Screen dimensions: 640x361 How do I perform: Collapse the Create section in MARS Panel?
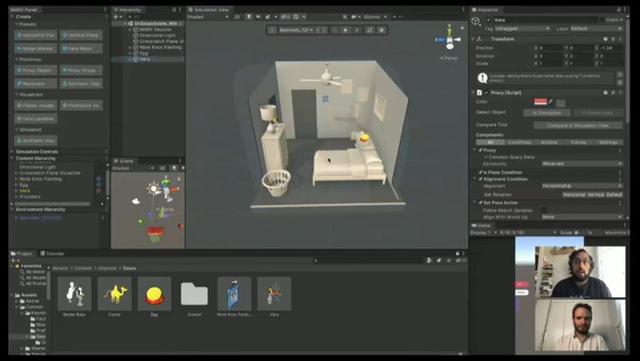tap(12, 17)
